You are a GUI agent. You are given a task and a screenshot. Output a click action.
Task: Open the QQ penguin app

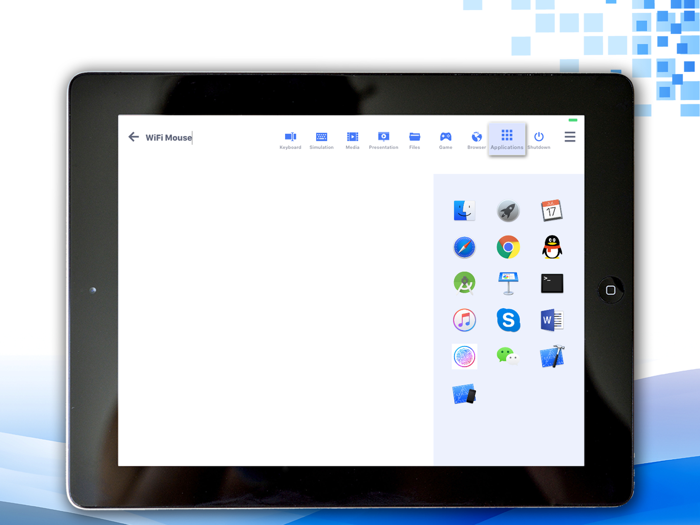(x=552, y=247)
